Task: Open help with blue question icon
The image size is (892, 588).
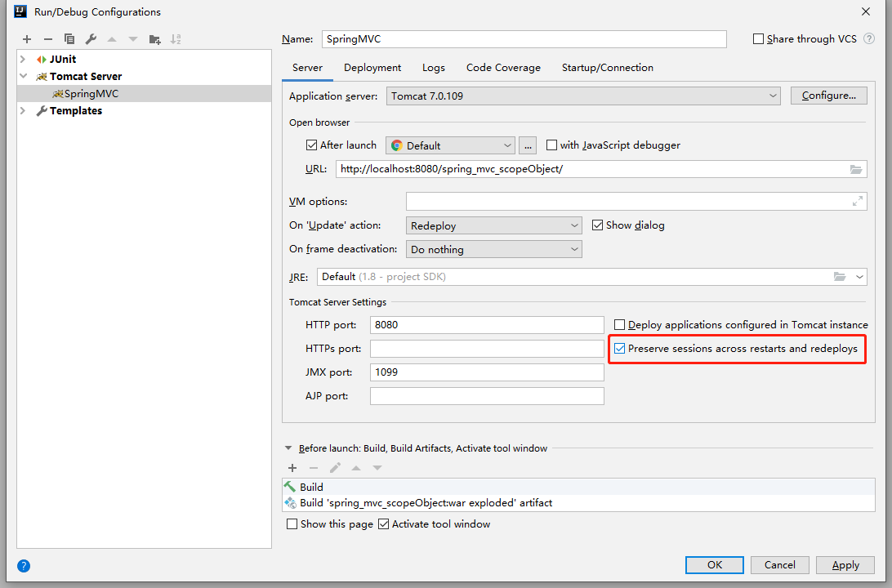Action: click(x=24, y=566)
